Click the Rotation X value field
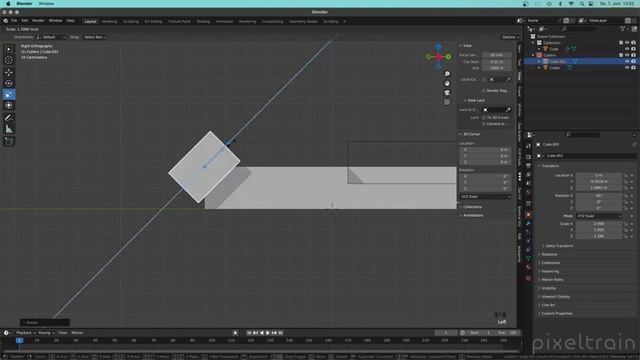The height and width of the screenshot is (360, 640). (x=598, y=196)
